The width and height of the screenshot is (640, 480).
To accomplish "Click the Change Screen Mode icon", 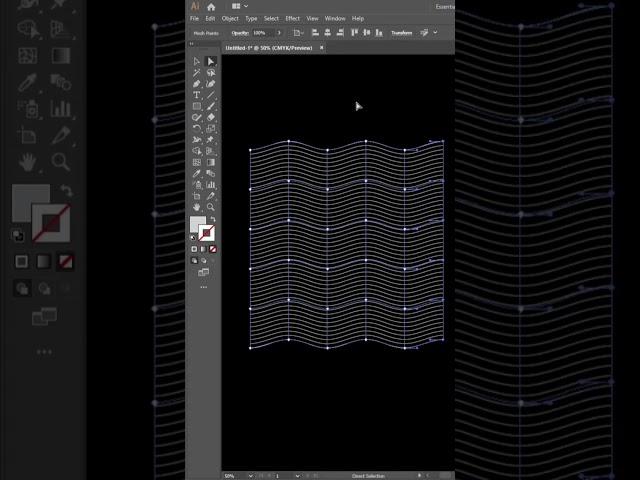I will [x=204, y=272].
